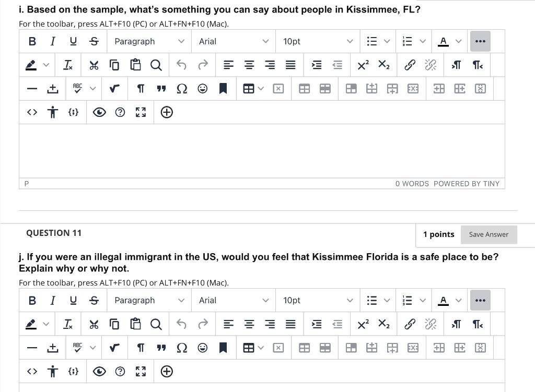
Task: Collapse toolbar with ellipsis in question i editor
Action: point(480,41)
